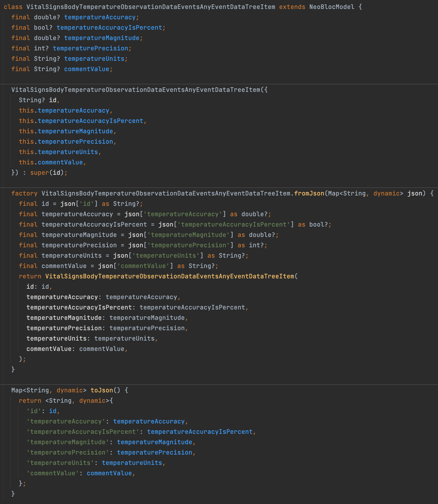
Task: Click 'temperatureAccuracyIsPercent' string key inside json[...] lookup
Action: click(x=234, y=225)
